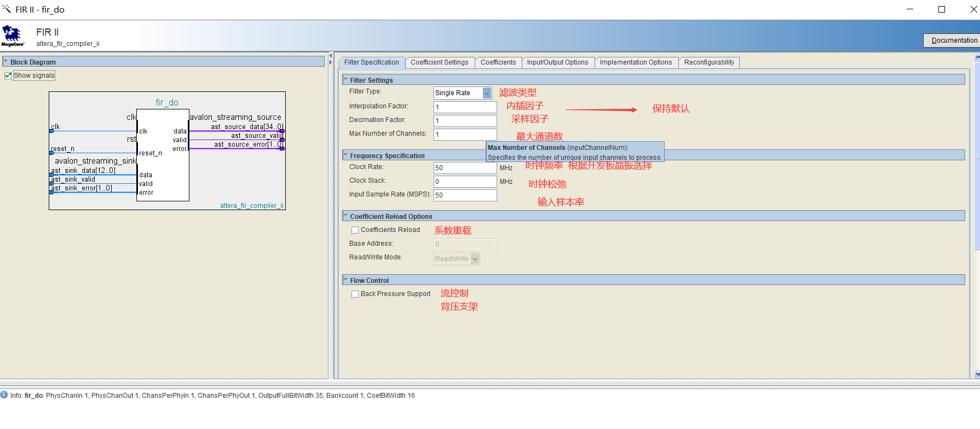Viewport: 980px width, 429px height.
Task: Open the Filter Type dropdown
Action: point(487,93)
